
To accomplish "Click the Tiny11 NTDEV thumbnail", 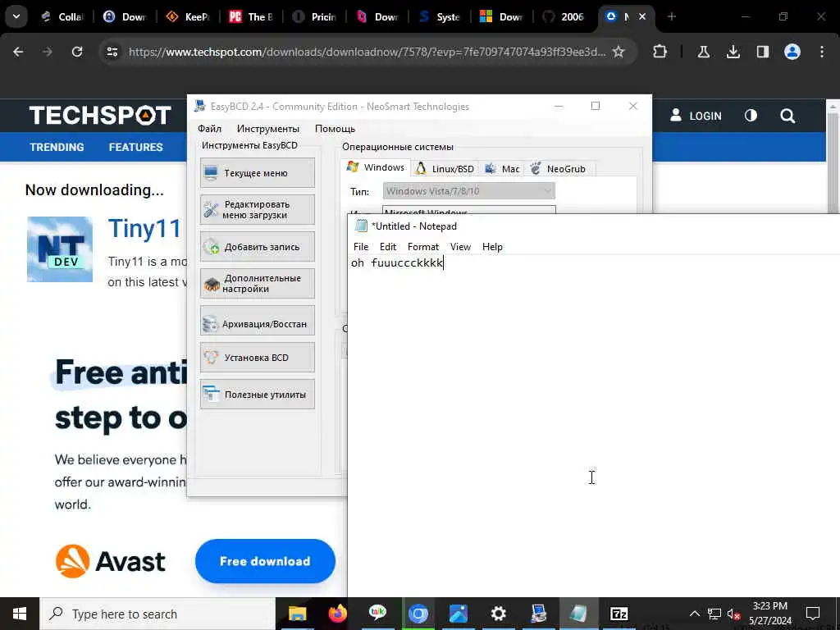I will 59,249.
